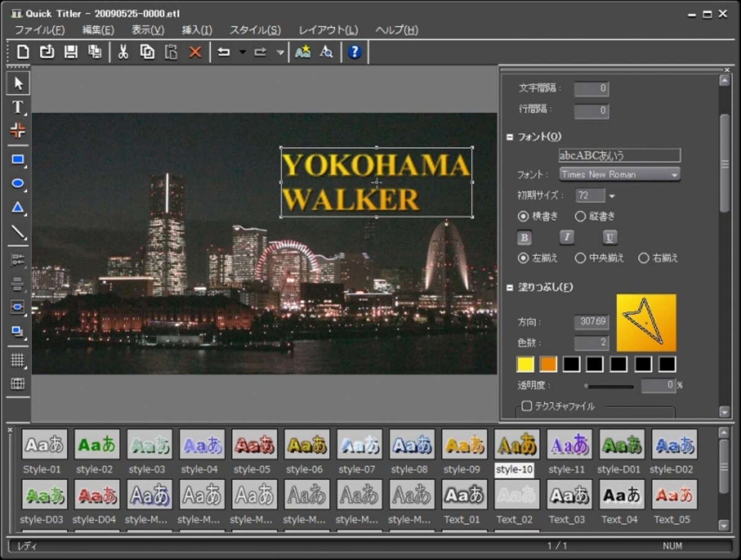
Task: Apply the Text_04 text style thumbnail
Action: coord(622,494)
